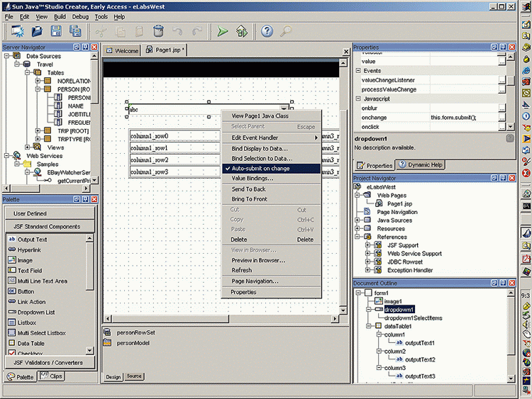This screenshot has width=532, height=399.
Task: Open JSF Validators / Converters section
Action: pyautogui.click(x=50, y=363)
